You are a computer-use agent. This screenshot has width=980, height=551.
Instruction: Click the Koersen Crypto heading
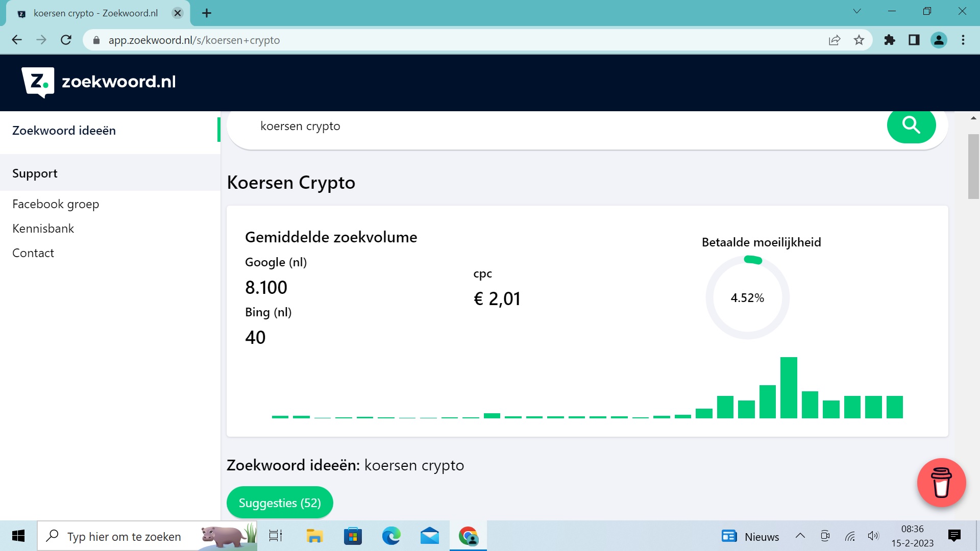click(291, 183)
